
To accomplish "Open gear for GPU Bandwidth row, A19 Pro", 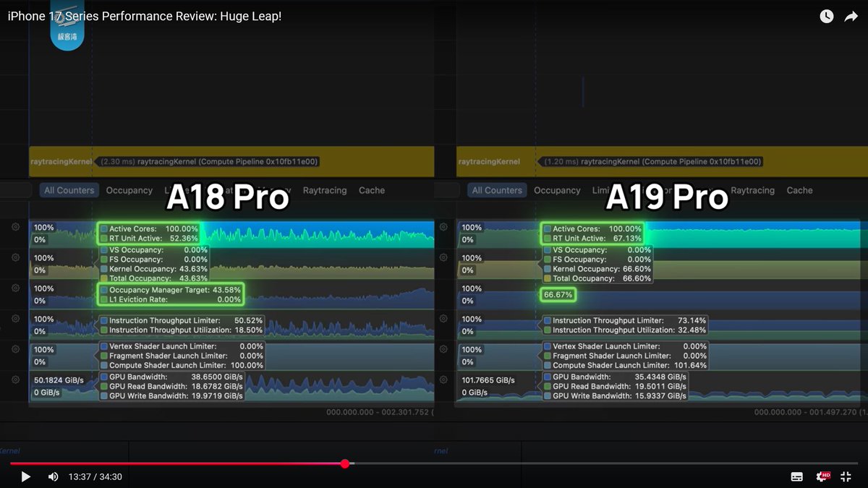I will pyautogui.click(x=443, y=379).
